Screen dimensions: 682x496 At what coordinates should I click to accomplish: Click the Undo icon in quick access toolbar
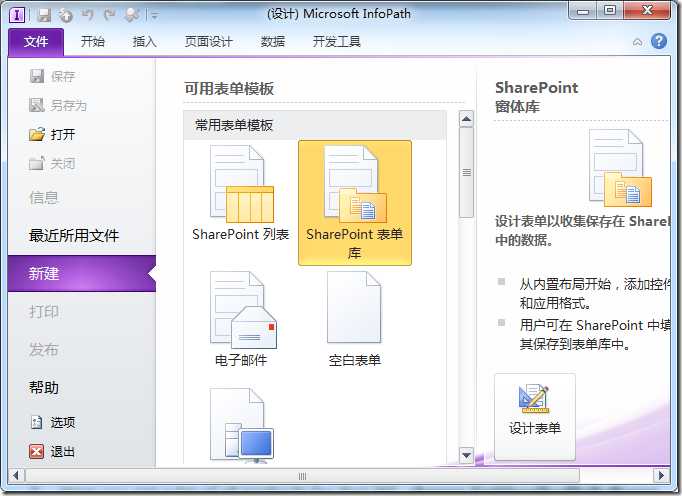88,15
